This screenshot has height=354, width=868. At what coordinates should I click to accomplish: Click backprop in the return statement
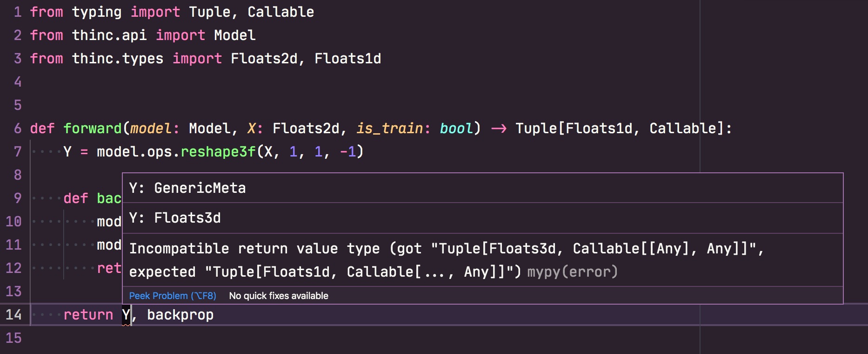180,314
